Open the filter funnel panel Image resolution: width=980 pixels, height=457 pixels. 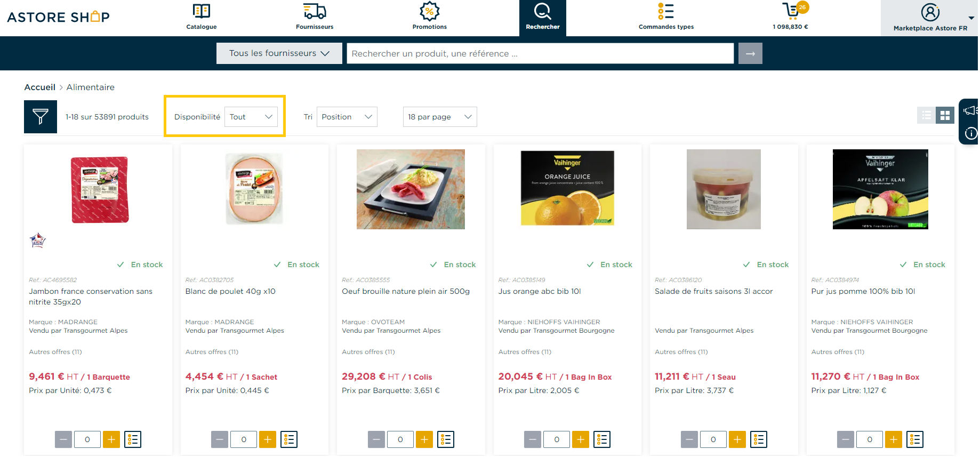pos(41,117)
